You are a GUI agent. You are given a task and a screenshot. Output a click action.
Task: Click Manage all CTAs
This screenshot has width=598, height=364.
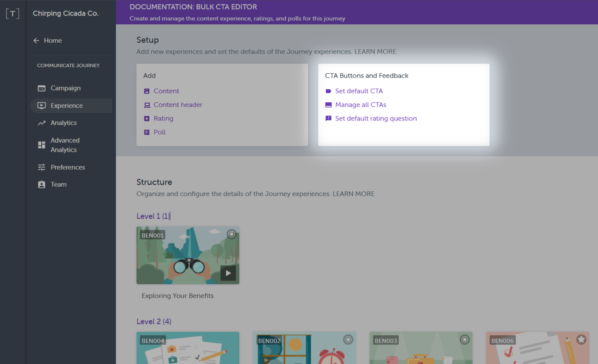click(361, 104)
